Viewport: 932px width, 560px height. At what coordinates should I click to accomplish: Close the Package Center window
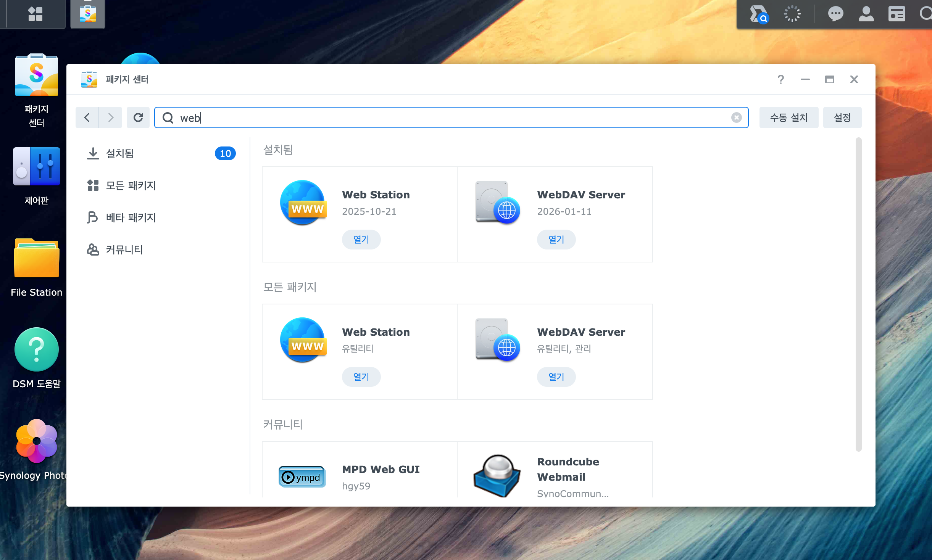tap(854, 79)
